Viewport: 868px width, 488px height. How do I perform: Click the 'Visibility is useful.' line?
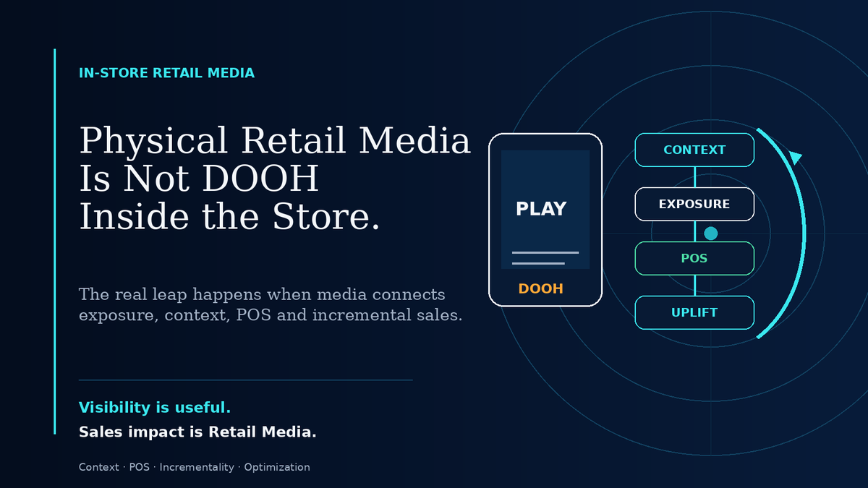click(155, 408)
